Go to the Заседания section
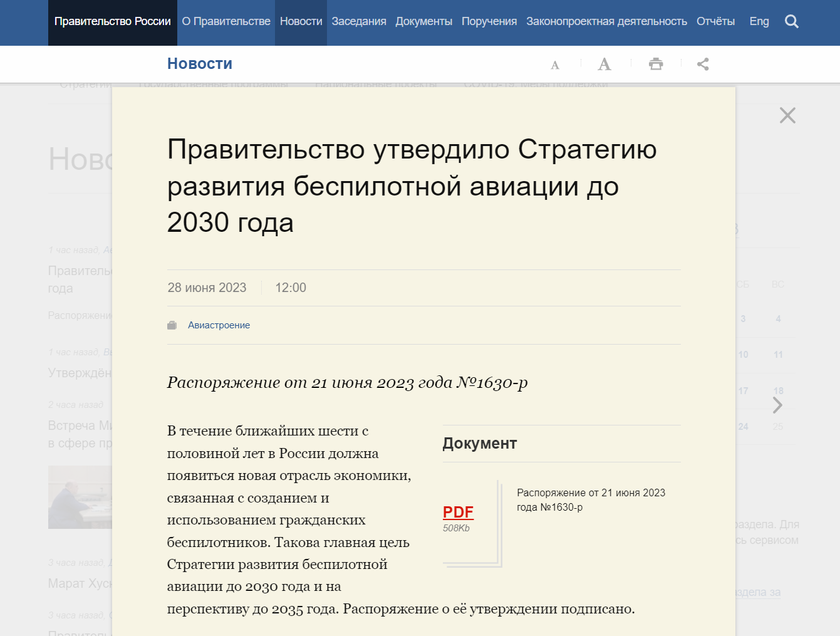This screenshot has height=636, width=840. coord(359,22)
